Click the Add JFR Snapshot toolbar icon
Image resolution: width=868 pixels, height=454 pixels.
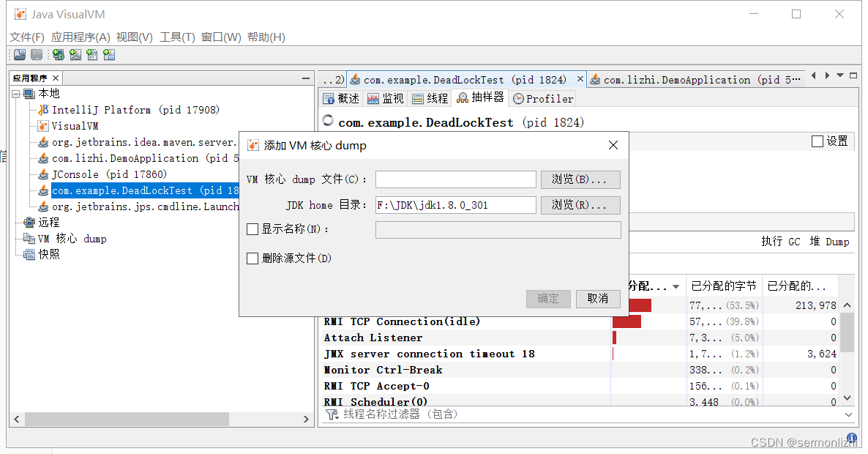[109, 55]
